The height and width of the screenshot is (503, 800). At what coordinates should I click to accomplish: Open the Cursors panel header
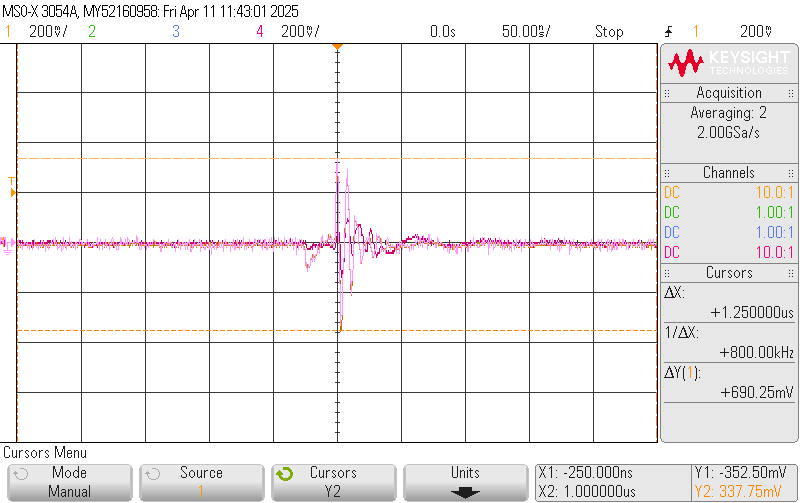pos(729,273)
